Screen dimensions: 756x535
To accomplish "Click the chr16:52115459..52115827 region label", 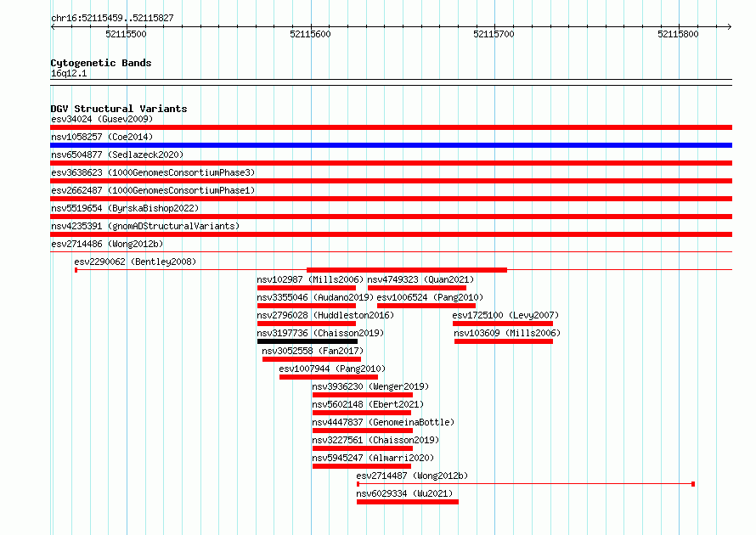I will tap(112, 18).
